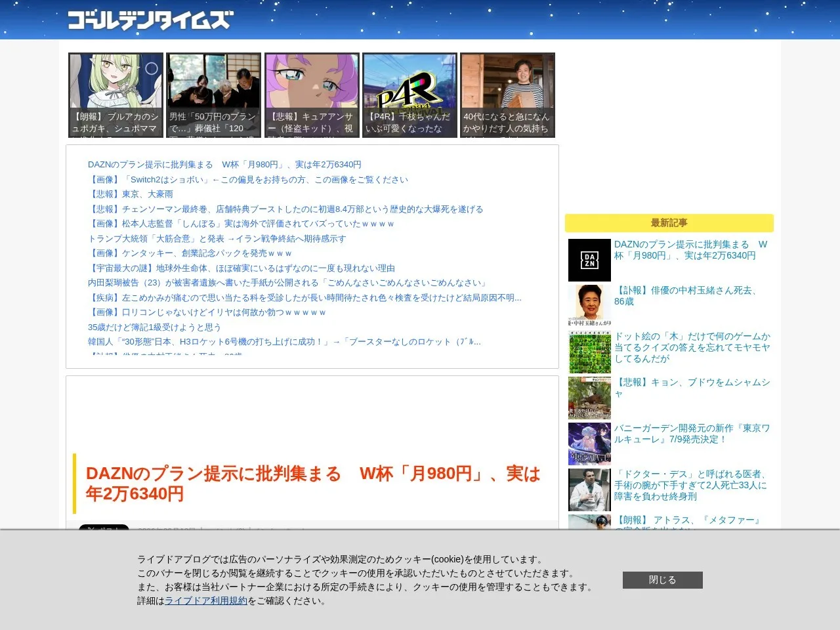Click the ドクター・デス thumbnail image
Image resolution: width=840 pixels, height=630 pixels.
[589, 490]
